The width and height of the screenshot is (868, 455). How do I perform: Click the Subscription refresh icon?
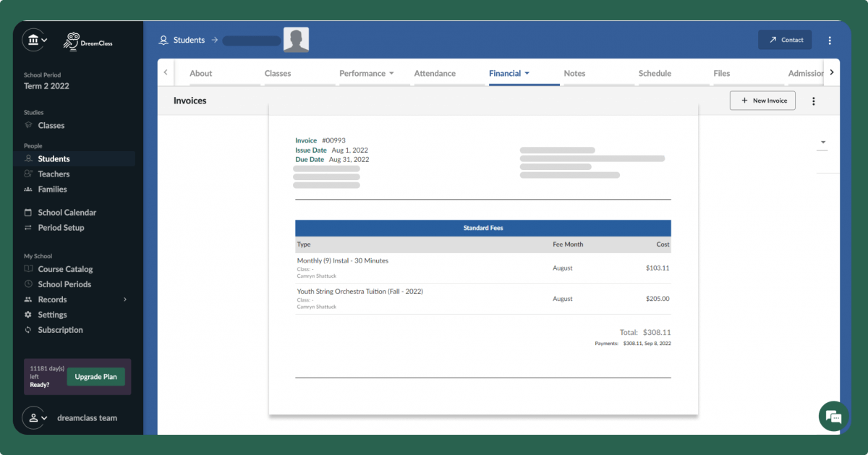tap(27, 329)
